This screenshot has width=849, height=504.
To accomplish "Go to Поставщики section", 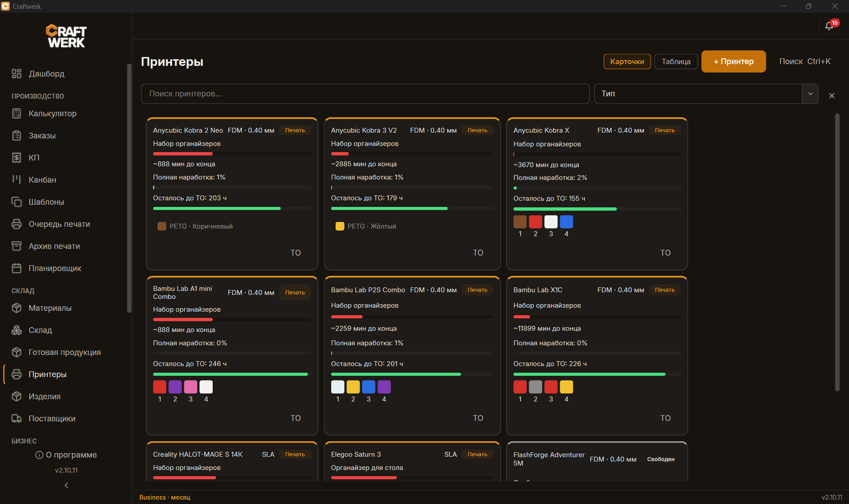I will pyautogui.click(x=52, y=419).
